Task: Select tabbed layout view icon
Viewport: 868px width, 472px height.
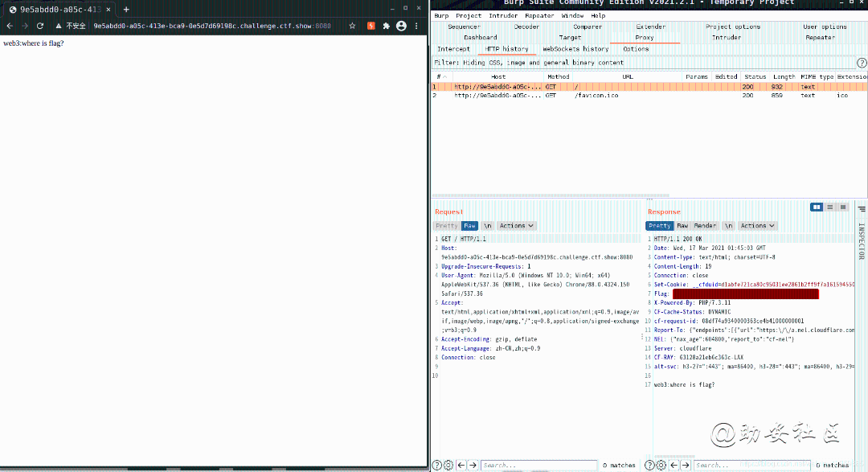Action: pos(843,207)
